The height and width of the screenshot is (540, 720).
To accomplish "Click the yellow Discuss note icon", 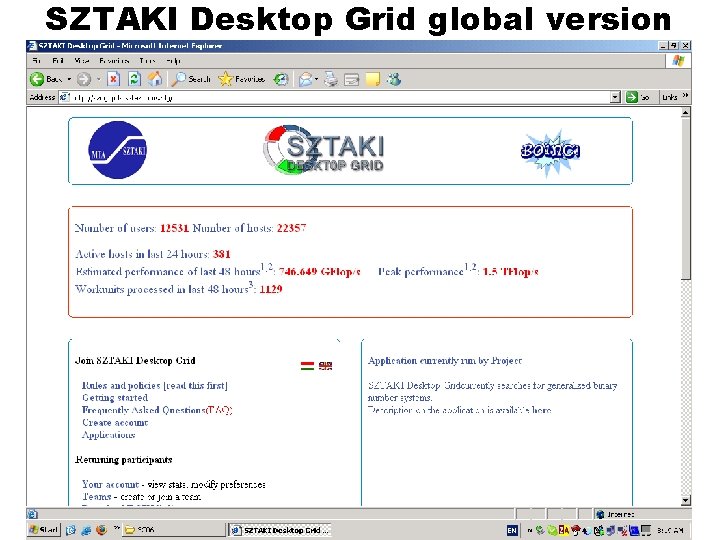I will [373, 79].
